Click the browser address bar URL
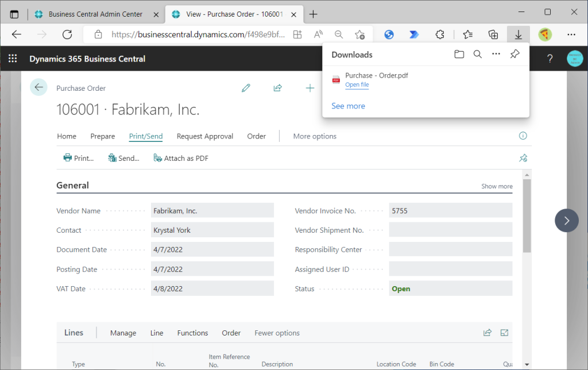The width and height of the screenshot is (588, 370). click(x=198, y=34)
